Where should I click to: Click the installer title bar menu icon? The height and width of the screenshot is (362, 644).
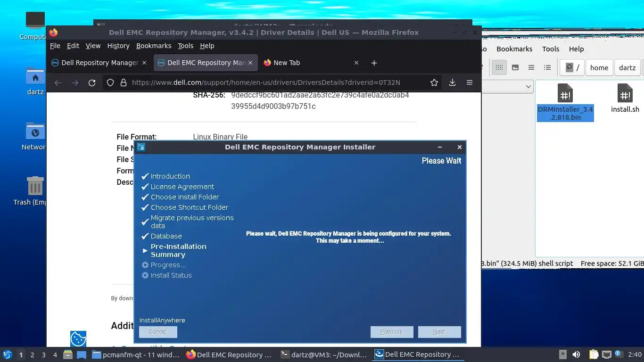coord(140,147)
